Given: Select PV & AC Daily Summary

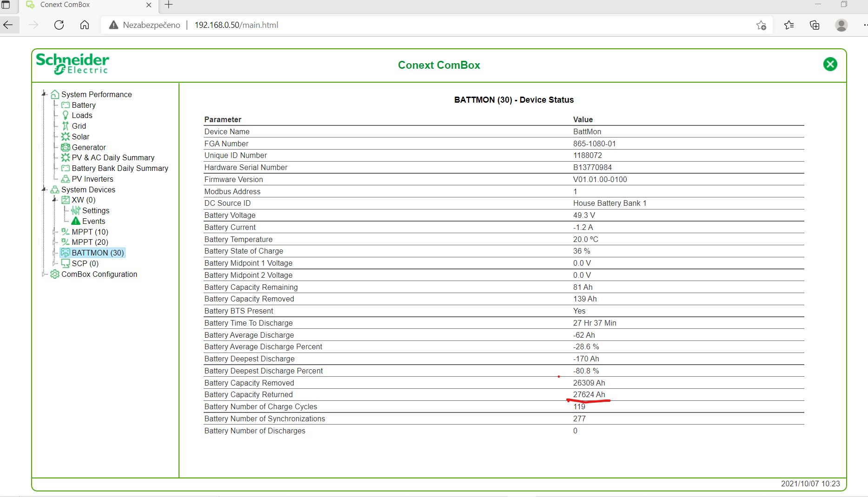Looking at the screenshot, I should 113,157.
